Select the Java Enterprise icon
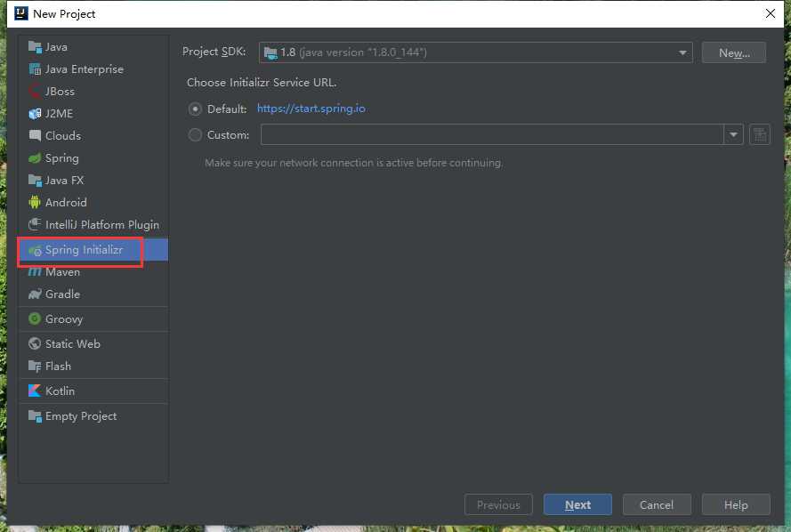 (x=35, y=69)
